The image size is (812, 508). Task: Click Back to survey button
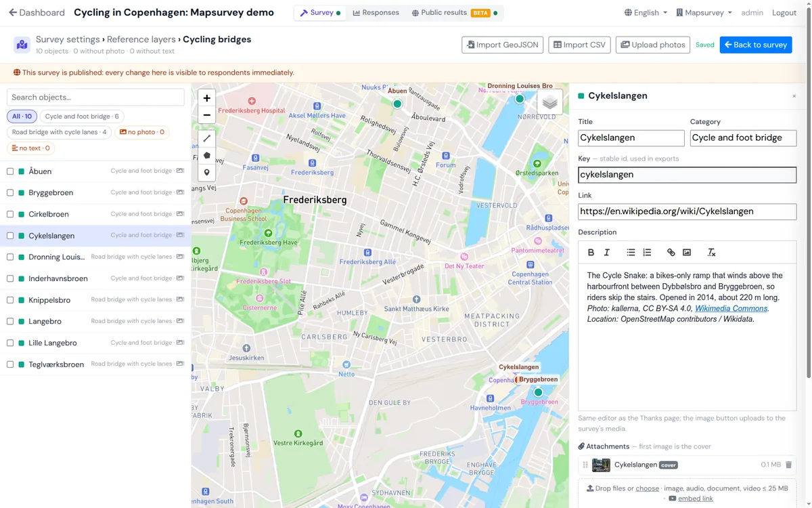[x=756, y=45]
